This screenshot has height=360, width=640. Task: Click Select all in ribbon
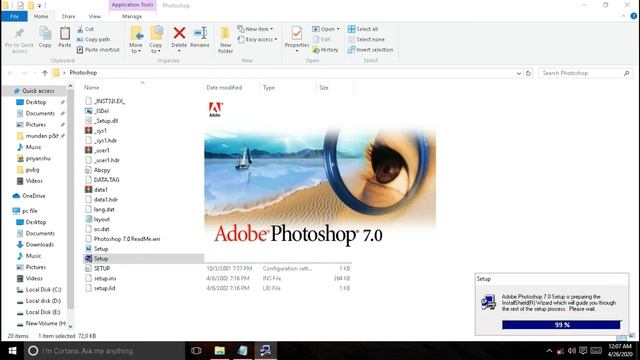(363, 29)
